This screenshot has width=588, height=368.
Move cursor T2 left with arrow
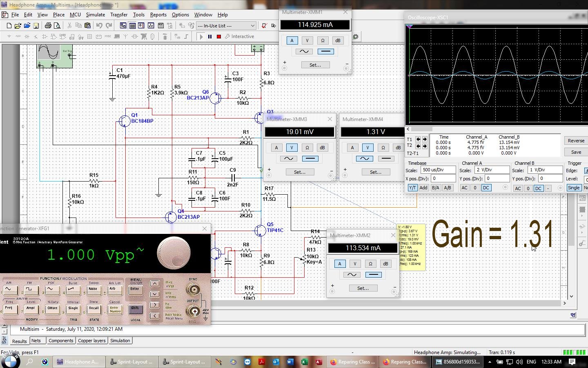click(x=418, y=146)
